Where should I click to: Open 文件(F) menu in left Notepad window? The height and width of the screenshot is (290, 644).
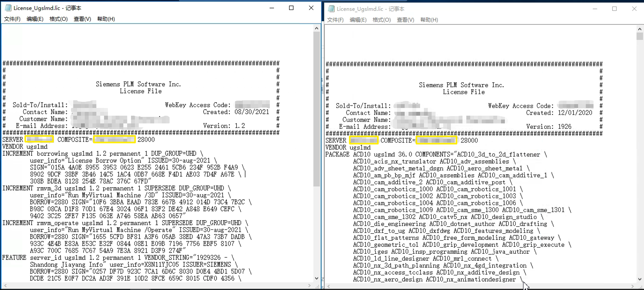point(12,19)
